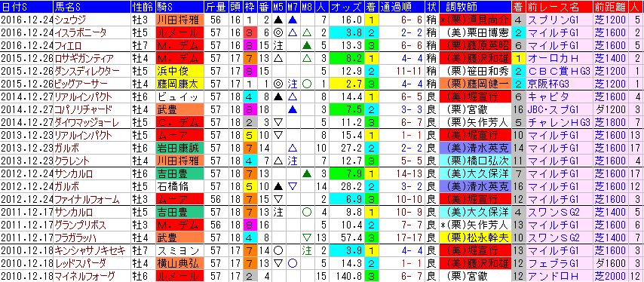
Task: Select the オッズ odds column header
Action: tap(347, 7)
